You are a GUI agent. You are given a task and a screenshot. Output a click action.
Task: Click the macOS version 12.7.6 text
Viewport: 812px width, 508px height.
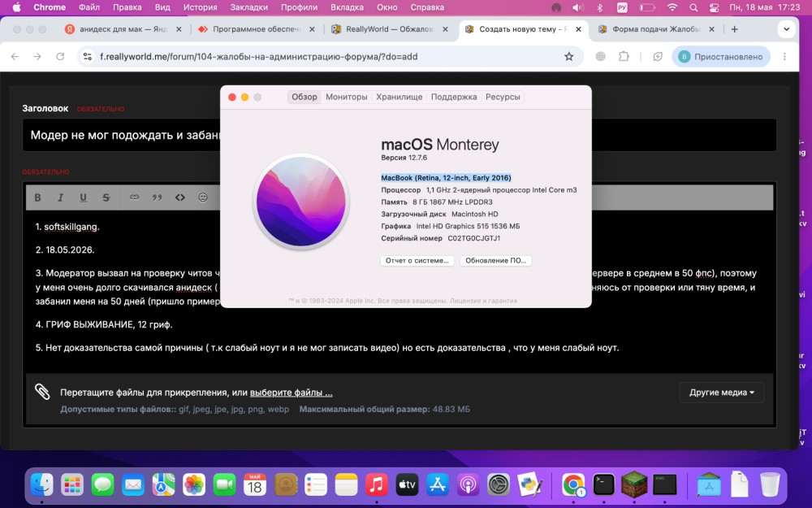point(404,158)
